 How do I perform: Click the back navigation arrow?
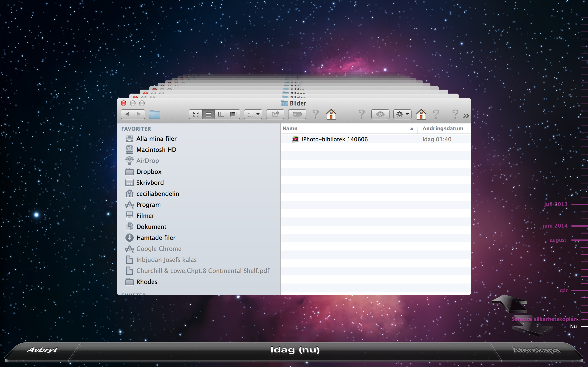click(127, 114)
